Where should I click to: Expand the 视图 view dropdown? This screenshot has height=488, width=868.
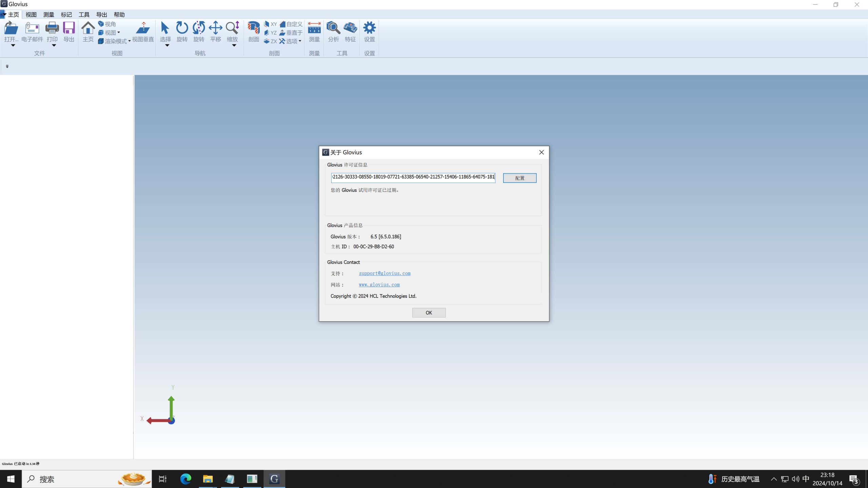click(x=118, y=33)
